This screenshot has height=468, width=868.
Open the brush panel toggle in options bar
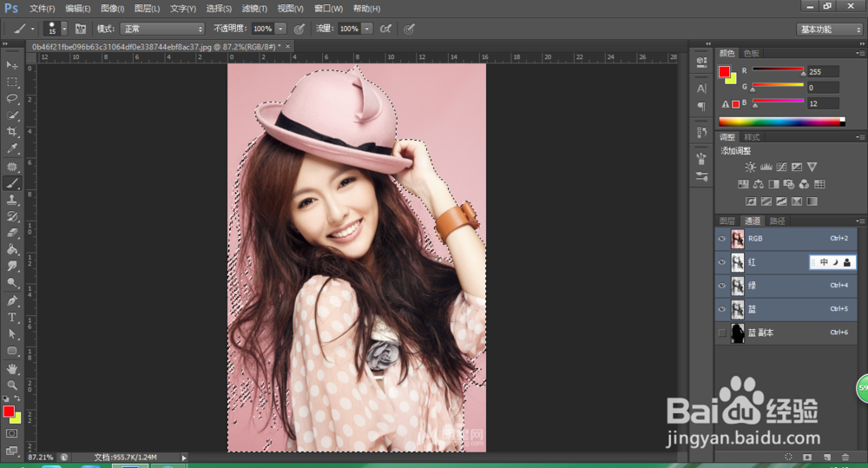pos(80,29)
